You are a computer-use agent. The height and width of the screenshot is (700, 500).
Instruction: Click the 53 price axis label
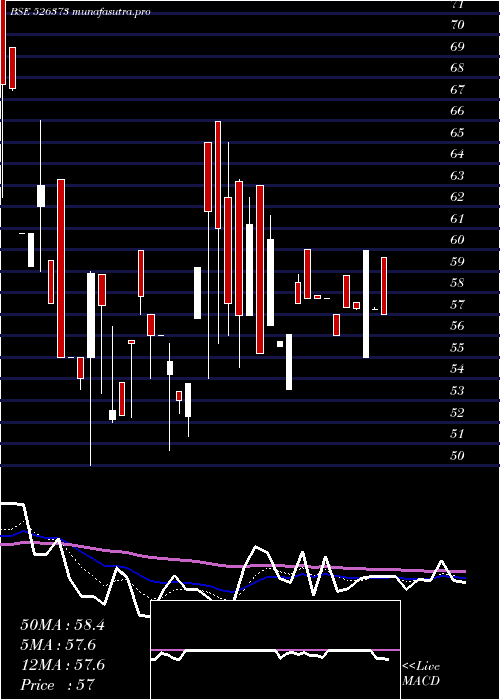pos(458,391)
